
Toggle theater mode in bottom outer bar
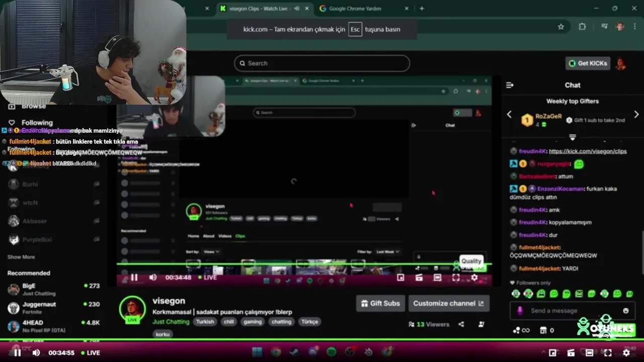pos(589,353)
